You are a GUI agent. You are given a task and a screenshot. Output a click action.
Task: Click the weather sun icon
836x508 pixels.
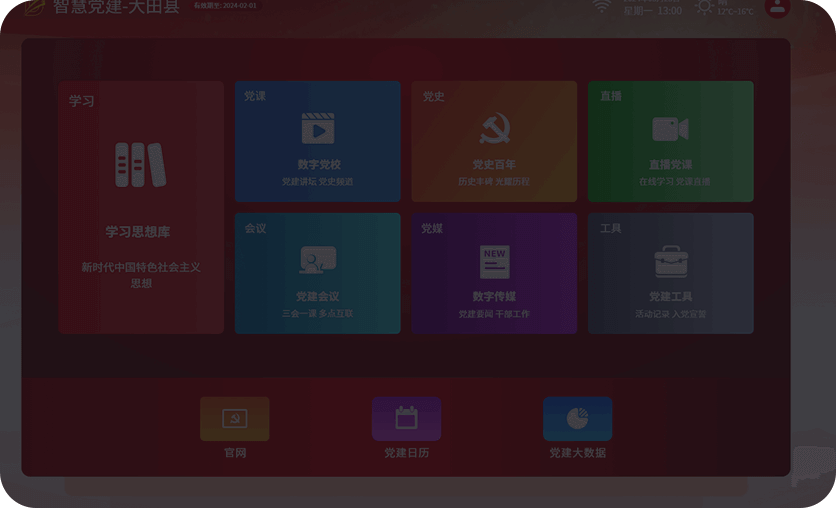[x=705, y=7]
